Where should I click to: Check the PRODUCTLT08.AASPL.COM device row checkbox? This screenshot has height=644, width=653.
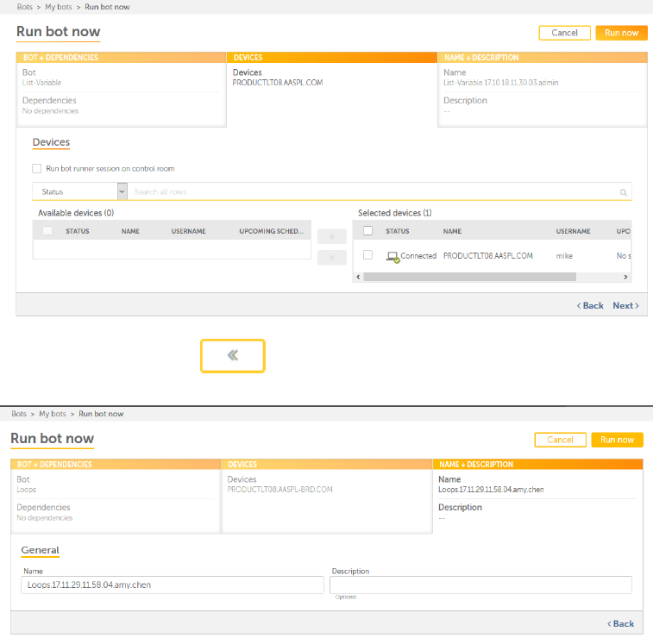[x=368, y=255]
